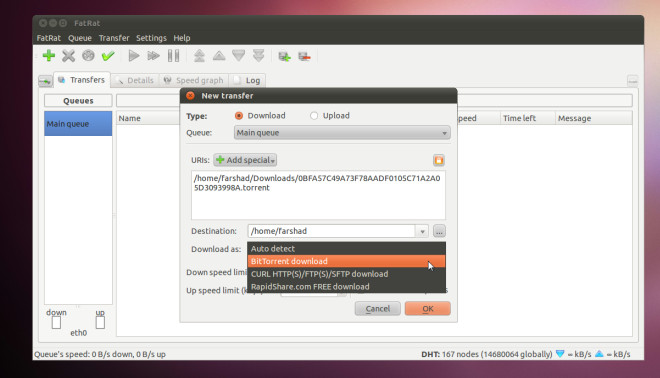Click the Queue's speed status text

100,354
